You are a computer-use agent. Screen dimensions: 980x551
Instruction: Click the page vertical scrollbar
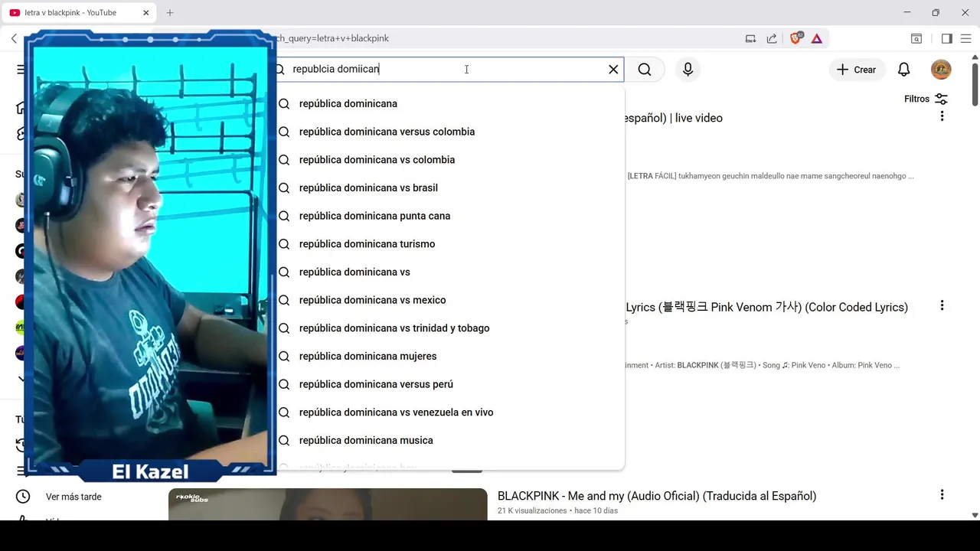975,83
